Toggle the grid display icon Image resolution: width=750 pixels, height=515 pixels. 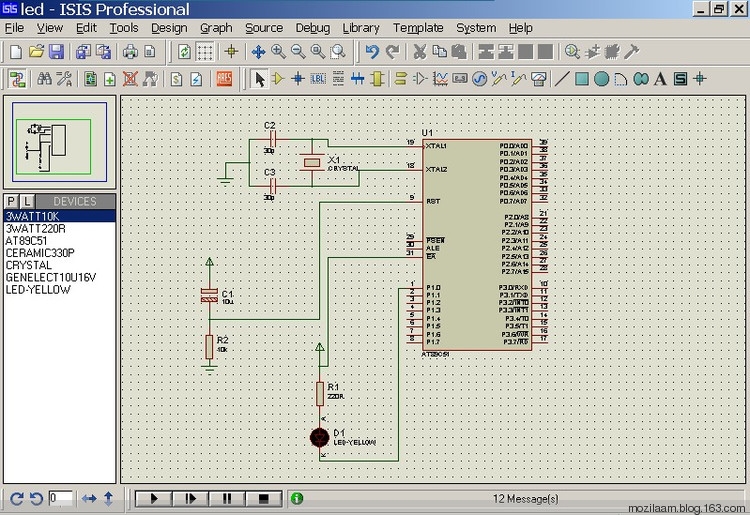point(205,51)
